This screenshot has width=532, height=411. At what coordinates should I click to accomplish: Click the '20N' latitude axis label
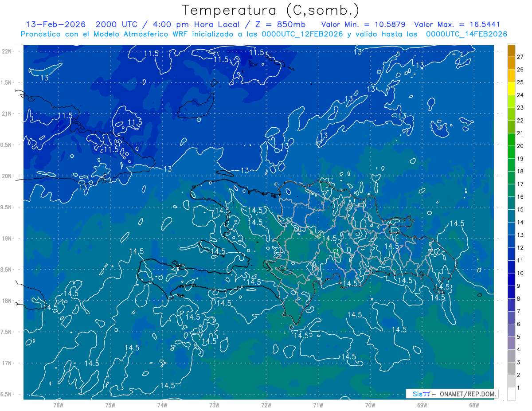(7, 176)
